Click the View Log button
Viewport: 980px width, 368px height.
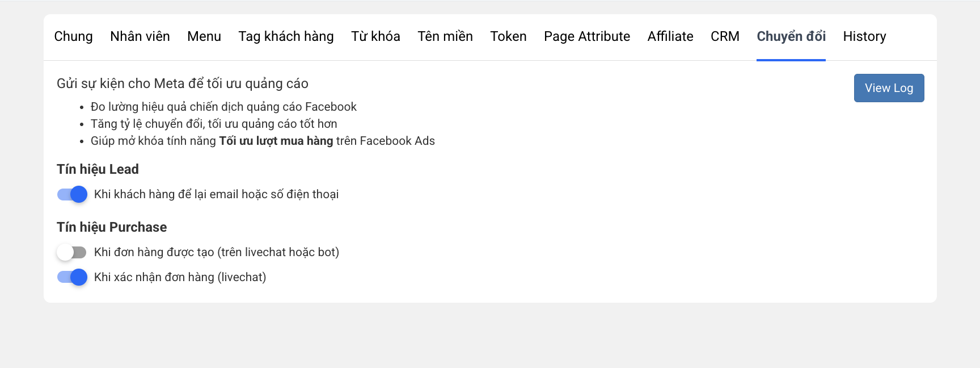pyautogui.click(x=889, y=88)
